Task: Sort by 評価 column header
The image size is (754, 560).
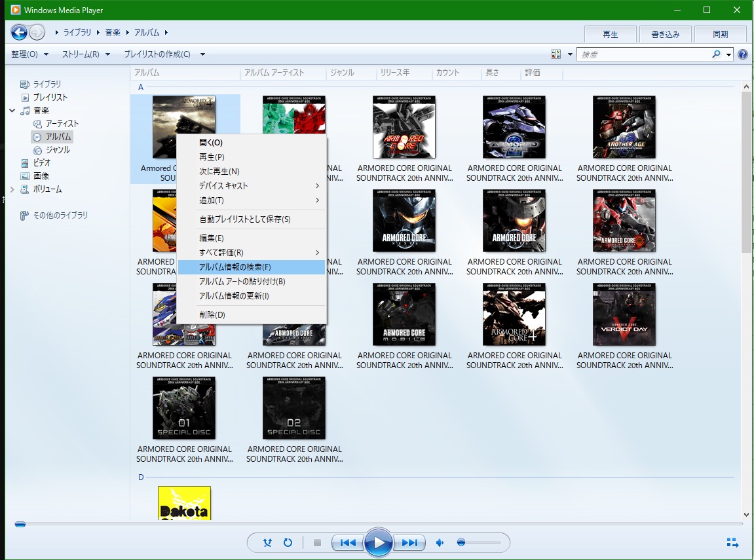Action: point(542,73)
